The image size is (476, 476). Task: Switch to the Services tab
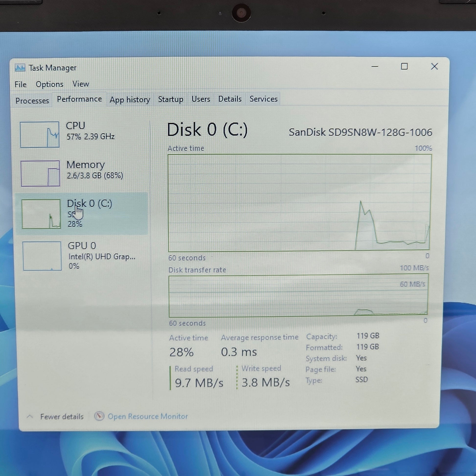tap(263, 99)
